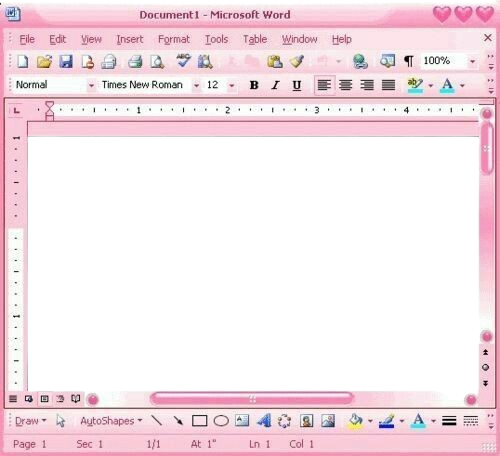Screen dimensions: 500x456
Task: Switch to Normal view button
Action: (x=13, y=399)
